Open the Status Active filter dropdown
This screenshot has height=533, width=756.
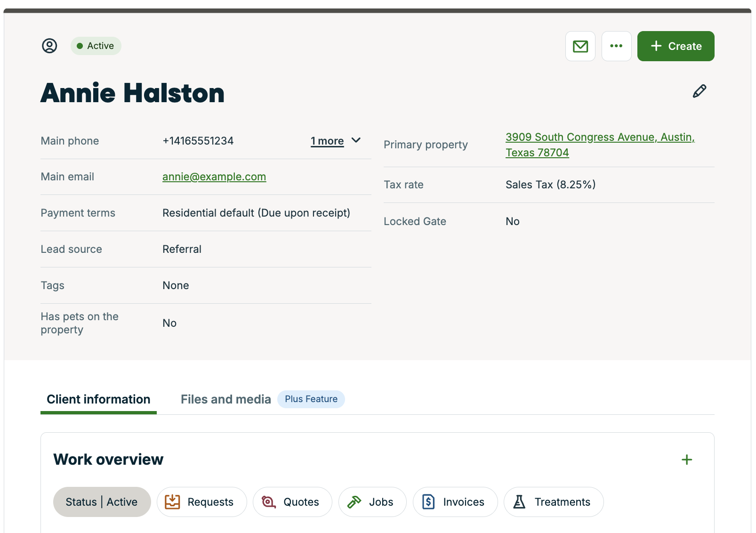pos(102,502)
